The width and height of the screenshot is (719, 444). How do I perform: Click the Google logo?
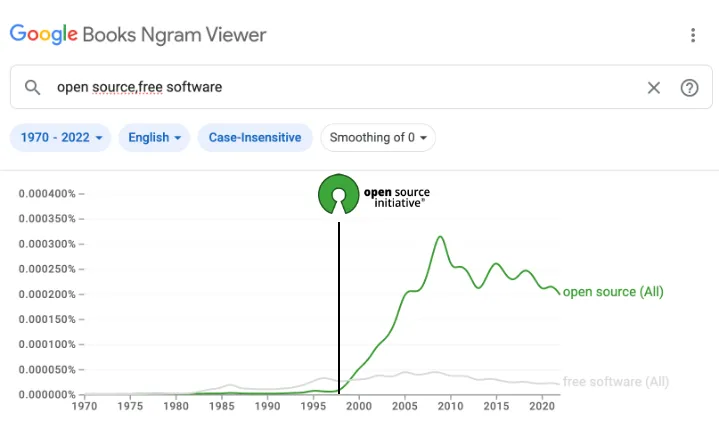43,35
